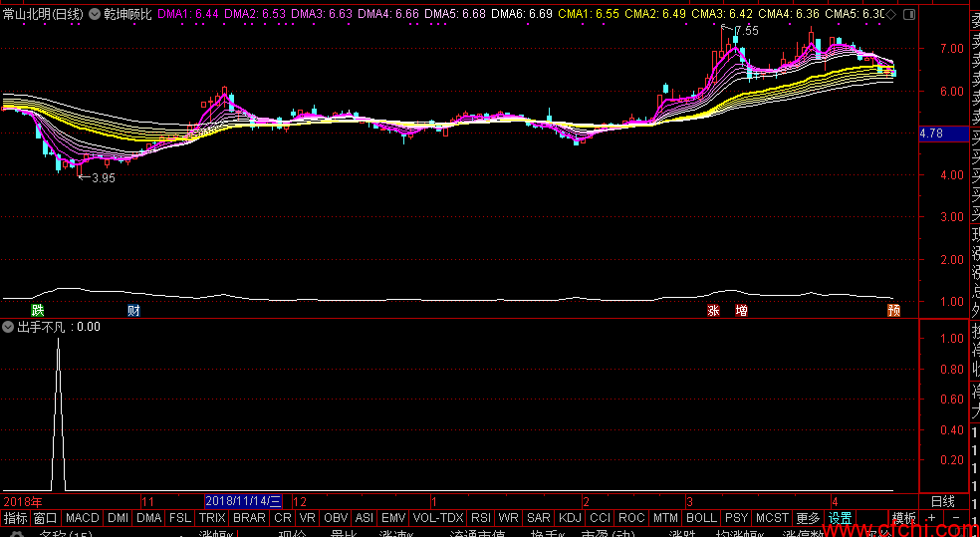Select the MACD indicator tab
This screenshot has height=537, width=980.
point(83,518)
